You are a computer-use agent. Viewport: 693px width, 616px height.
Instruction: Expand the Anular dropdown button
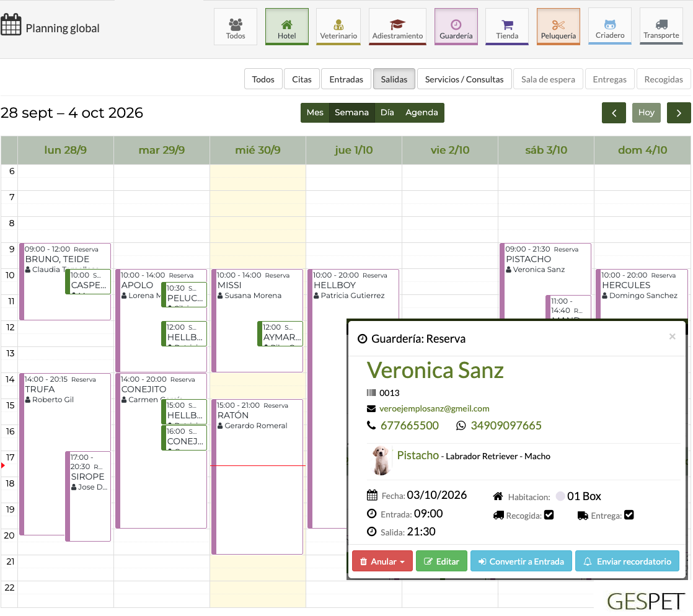[382, 561]
